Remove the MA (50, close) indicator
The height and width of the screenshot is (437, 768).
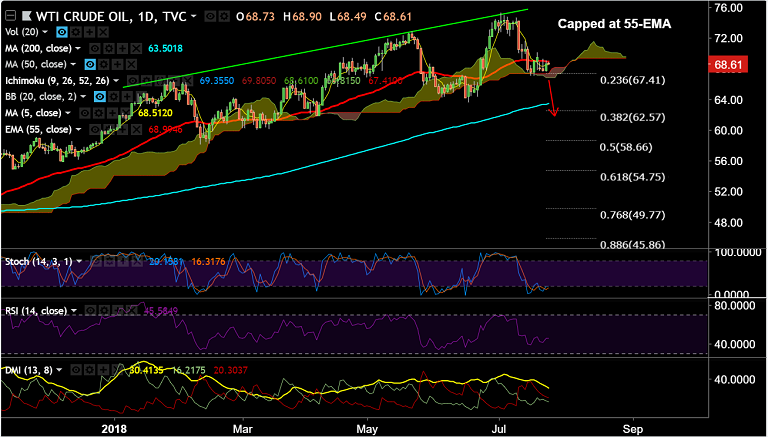coord(131,64)
